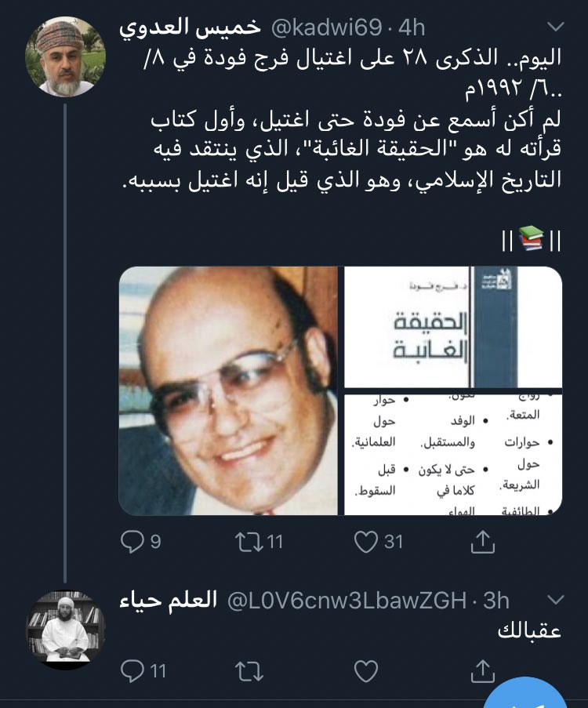Like the first tweet with 31 likes
The height and width of the screenshot is (708, 588).
pos(378,541)
